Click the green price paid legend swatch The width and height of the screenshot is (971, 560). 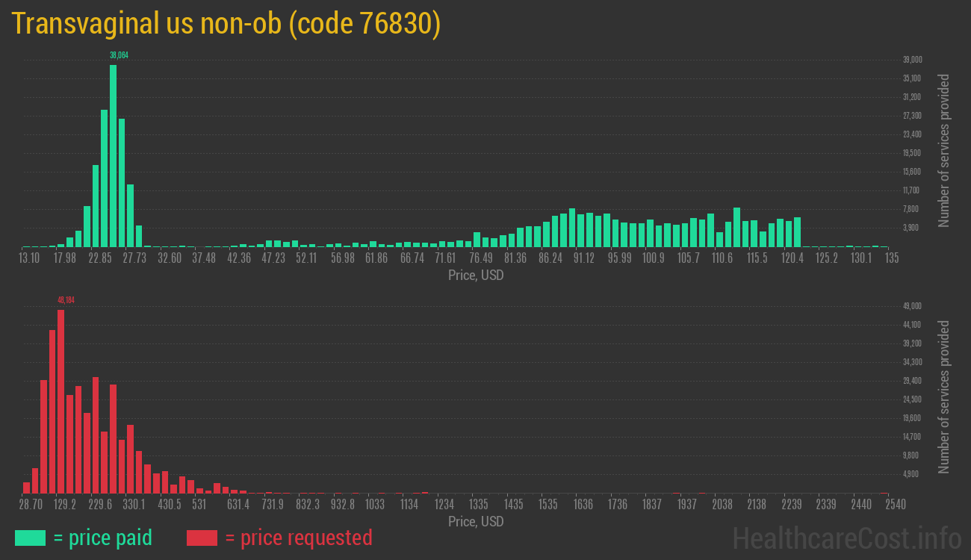pos(30,538)
